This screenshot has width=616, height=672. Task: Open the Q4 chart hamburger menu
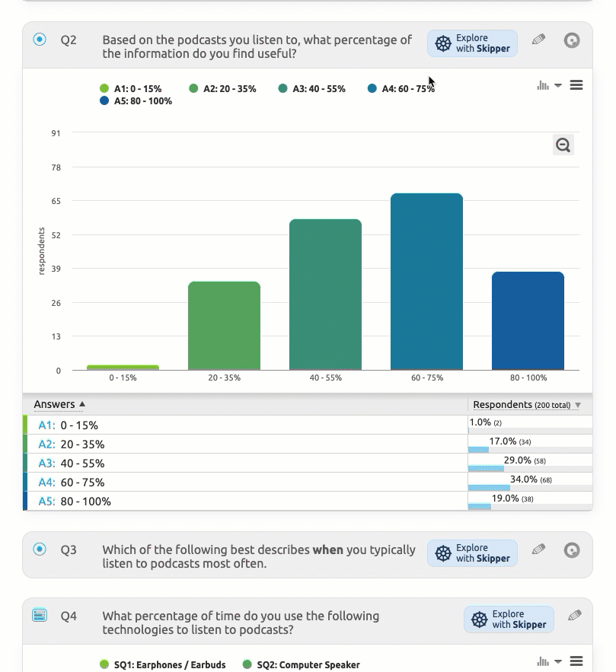576,661
